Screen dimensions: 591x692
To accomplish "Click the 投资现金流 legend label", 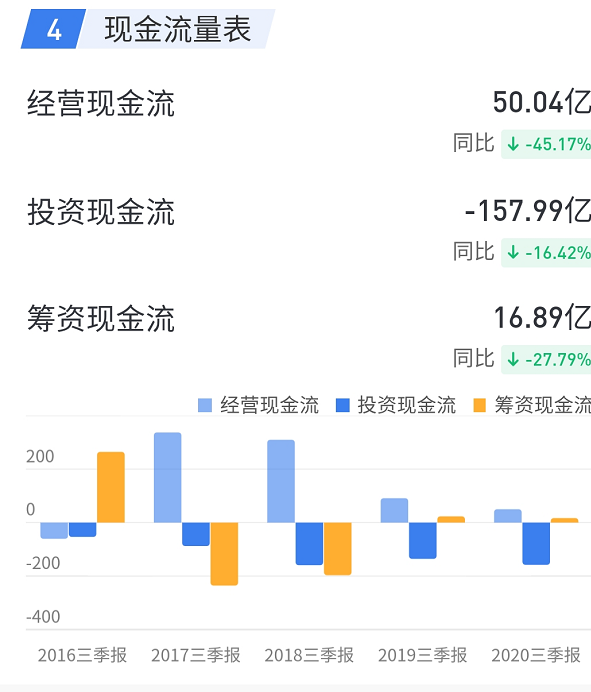I will click(x=407, y=405).
